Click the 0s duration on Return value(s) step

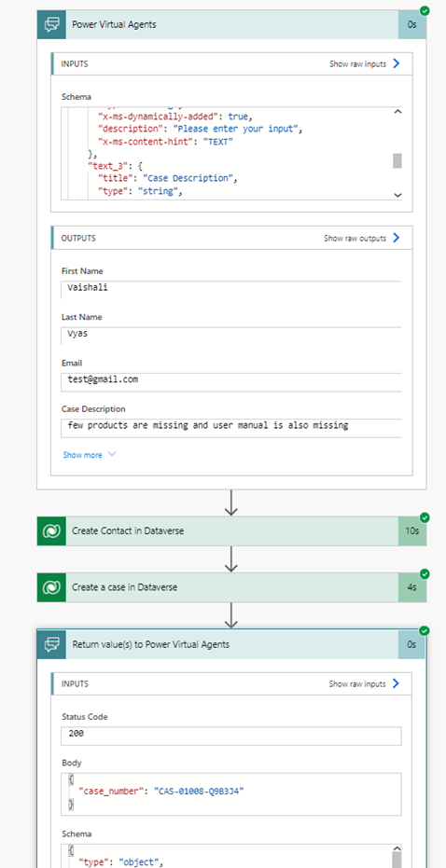click(x=411, y=644)
